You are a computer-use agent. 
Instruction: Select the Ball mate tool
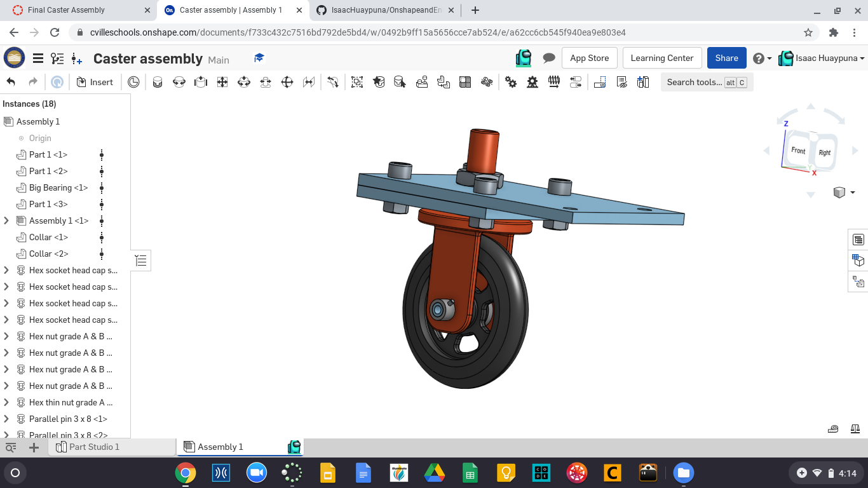click(287, 82)
